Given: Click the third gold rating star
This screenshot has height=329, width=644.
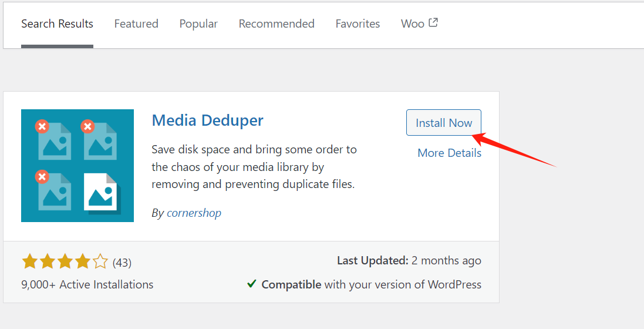Looking at the screenshot, I should coord(65,261).
